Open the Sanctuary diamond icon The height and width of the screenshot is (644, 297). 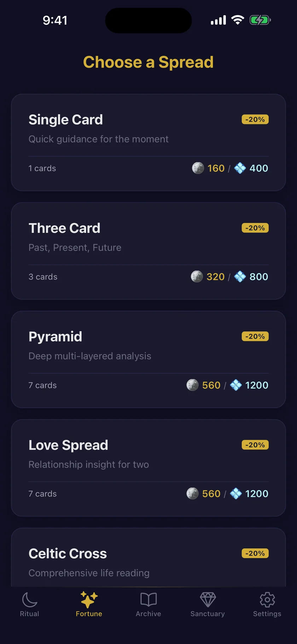point(208,599)
